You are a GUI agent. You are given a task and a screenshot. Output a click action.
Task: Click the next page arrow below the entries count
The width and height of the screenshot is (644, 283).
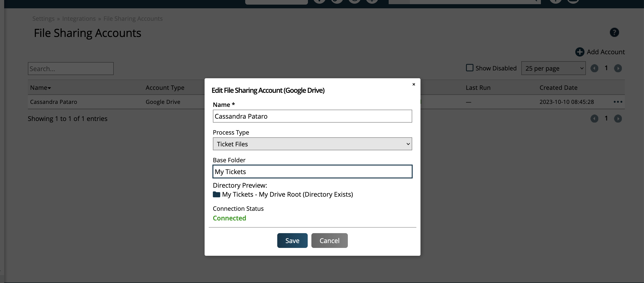[618, 119]
